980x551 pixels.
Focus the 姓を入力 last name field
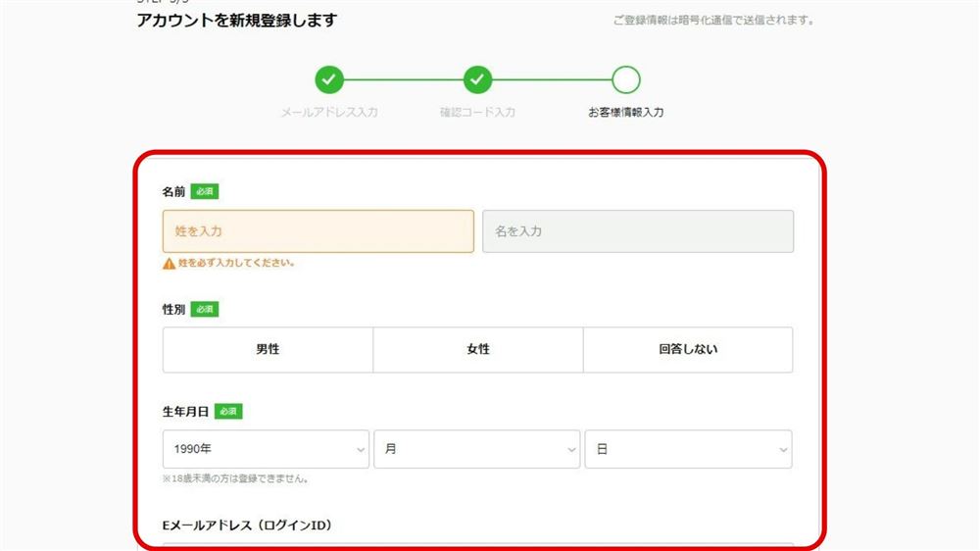[318, 231]
